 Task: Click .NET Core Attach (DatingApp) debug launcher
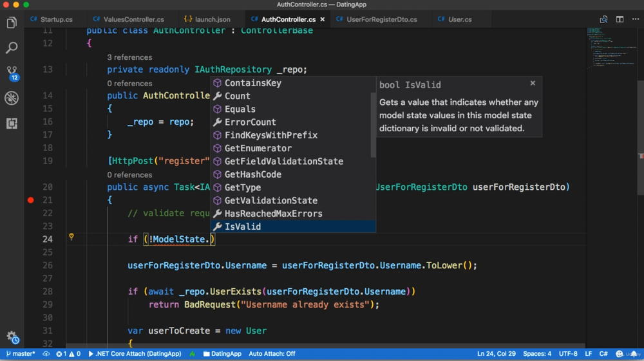pos(135,354)
